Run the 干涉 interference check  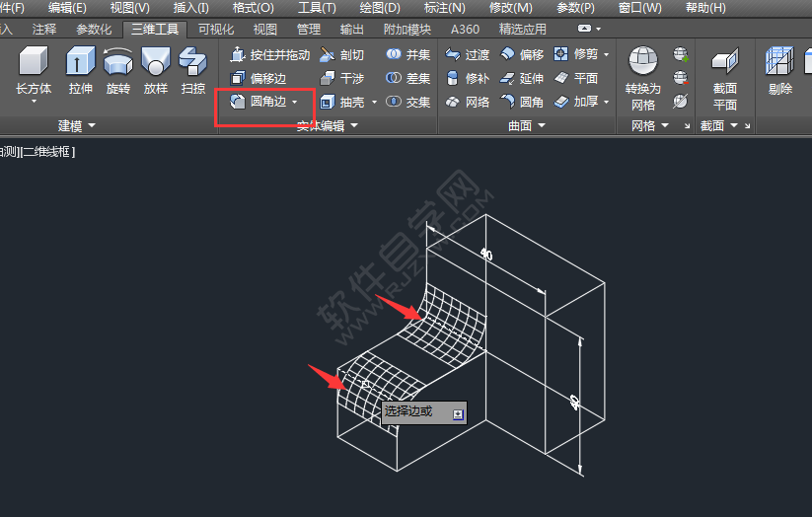point(341,78)
